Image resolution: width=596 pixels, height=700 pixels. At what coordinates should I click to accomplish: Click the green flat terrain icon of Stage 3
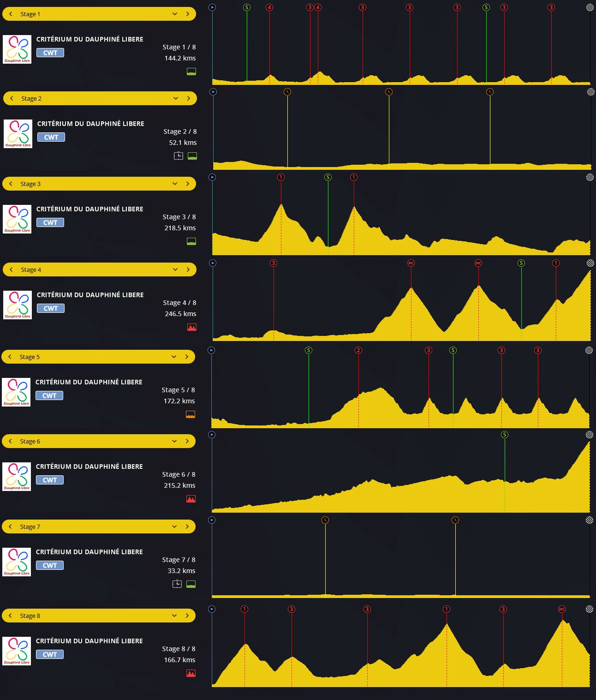point(191,241)
